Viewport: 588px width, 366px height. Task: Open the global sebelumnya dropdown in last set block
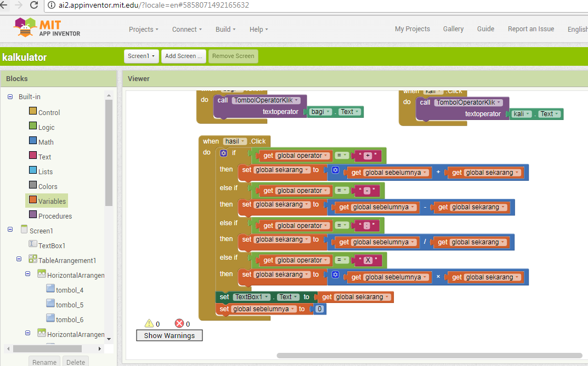tap(264, 309)
